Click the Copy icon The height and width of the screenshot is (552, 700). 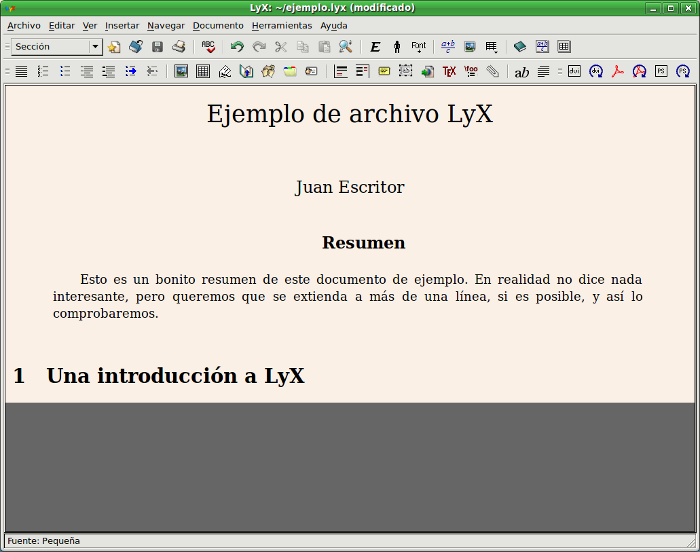tap(303, 46)
